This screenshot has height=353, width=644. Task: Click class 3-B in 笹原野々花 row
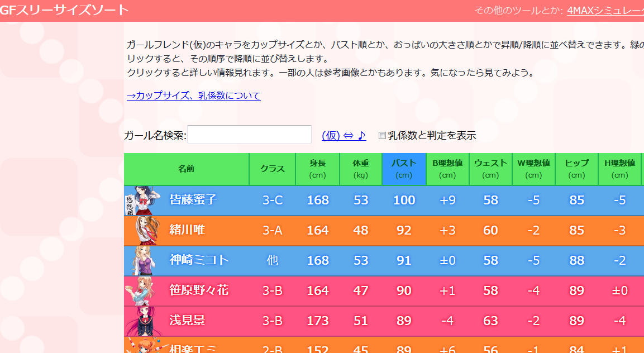pyautogui.click(x=273, y=290)
